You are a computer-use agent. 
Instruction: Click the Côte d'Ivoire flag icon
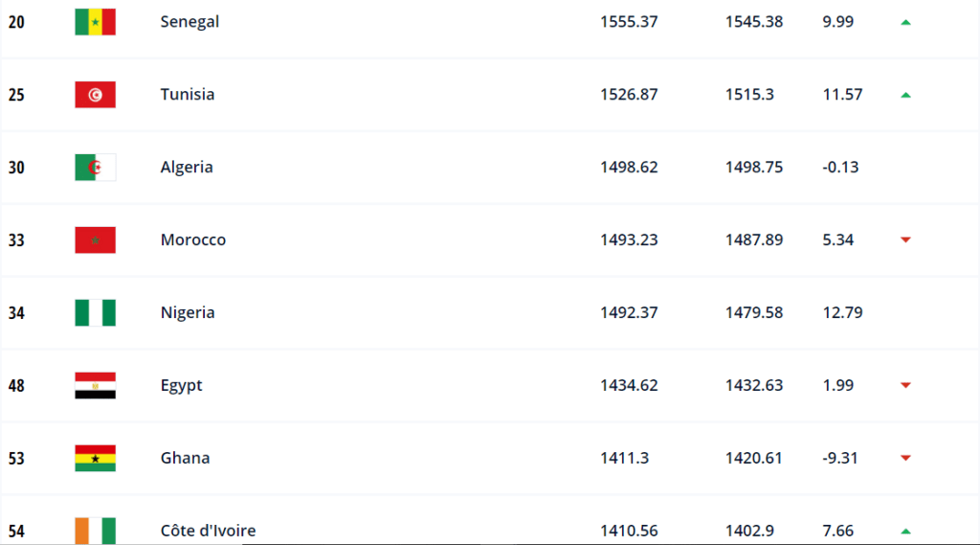[x=95, y=531]
